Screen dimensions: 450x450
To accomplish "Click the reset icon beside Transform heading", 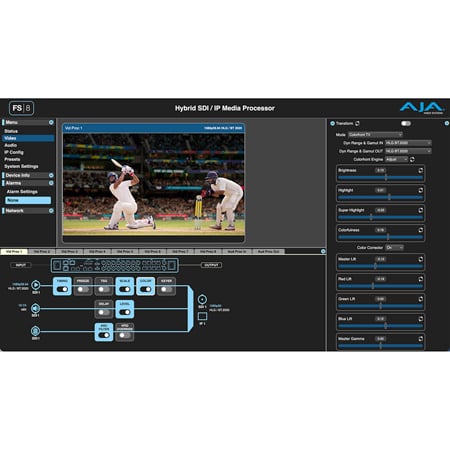I will 357,123.
